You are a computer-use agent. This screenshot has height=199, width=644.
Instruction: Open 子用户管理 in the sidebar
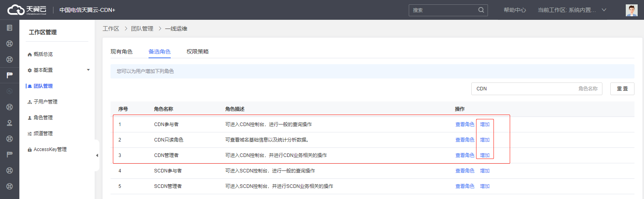[45, 102]
